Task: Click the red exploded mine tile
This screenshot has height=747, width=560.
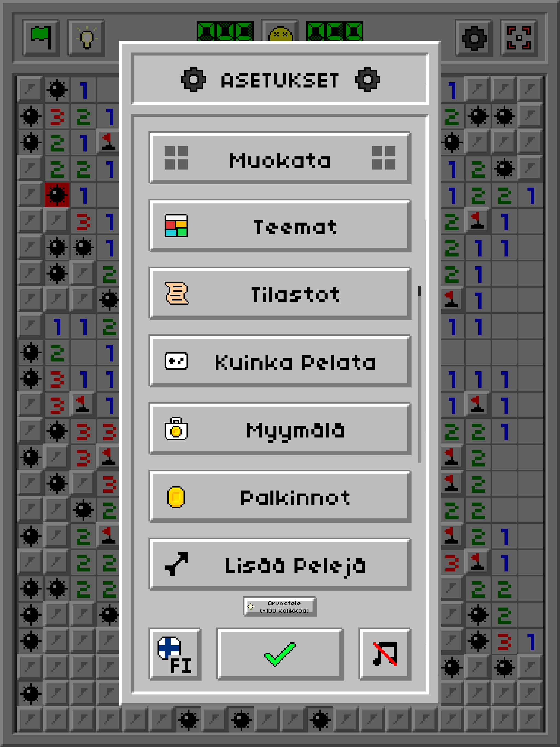Action: (57, 195)
